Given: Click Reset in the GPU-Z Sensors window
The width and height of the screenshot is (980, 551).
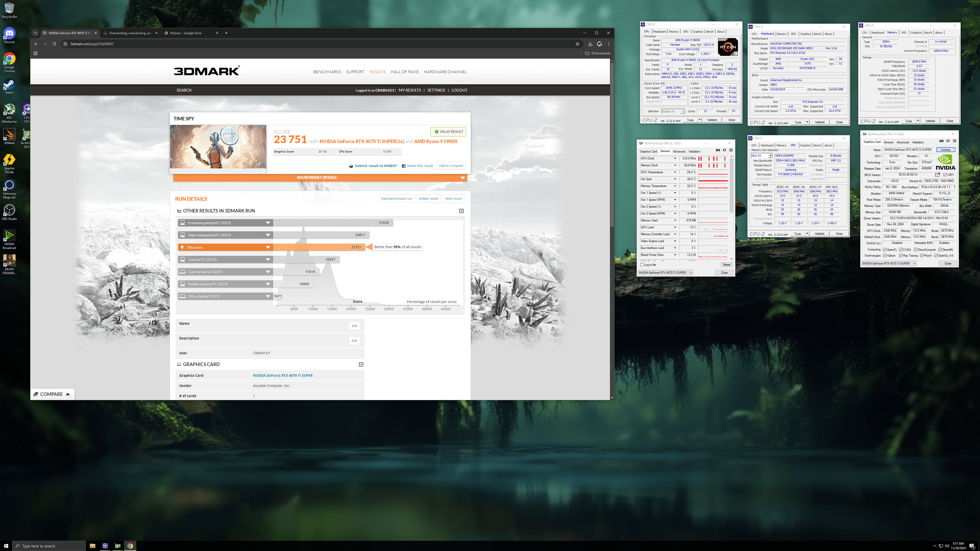Looking at the screenshot, I should pos(727,265).
